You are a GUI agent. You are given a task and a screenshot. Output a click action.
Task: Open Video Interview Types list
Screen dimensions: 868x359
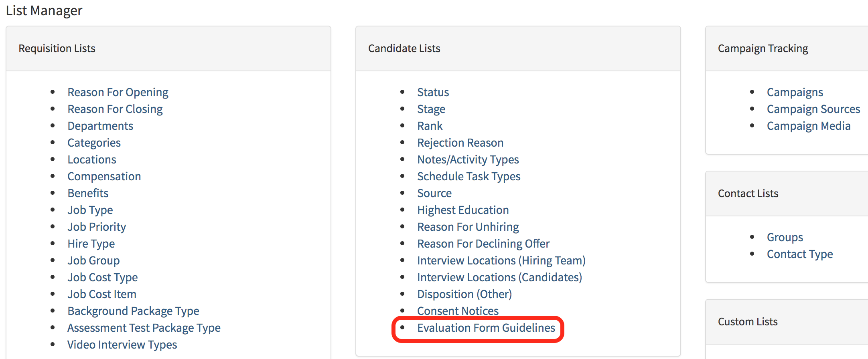122,345
